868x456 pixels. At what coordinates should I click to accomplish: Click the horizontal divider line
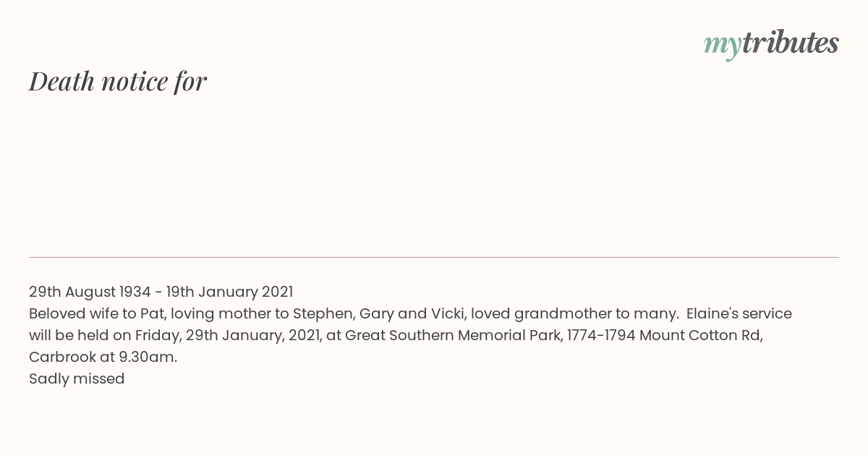pos(434,257)
